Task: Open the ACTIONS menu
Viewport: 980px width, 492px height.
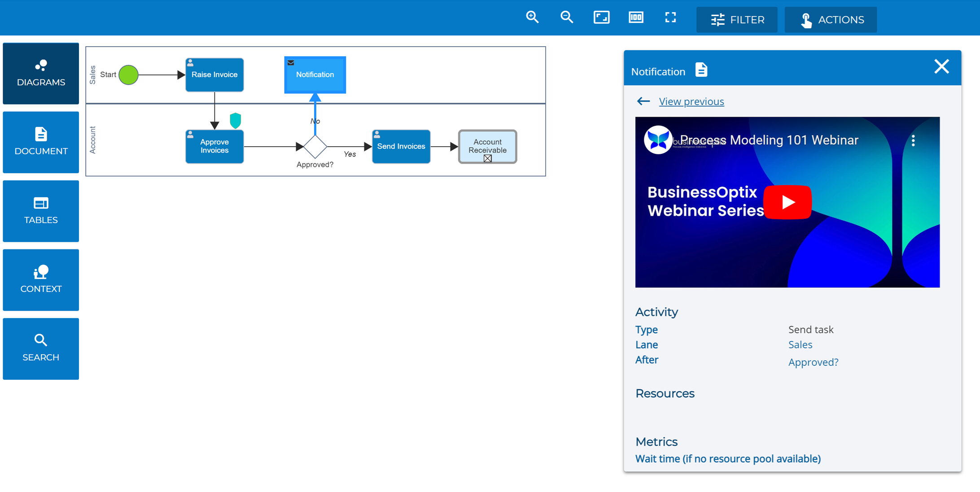Action: [830, 19]
